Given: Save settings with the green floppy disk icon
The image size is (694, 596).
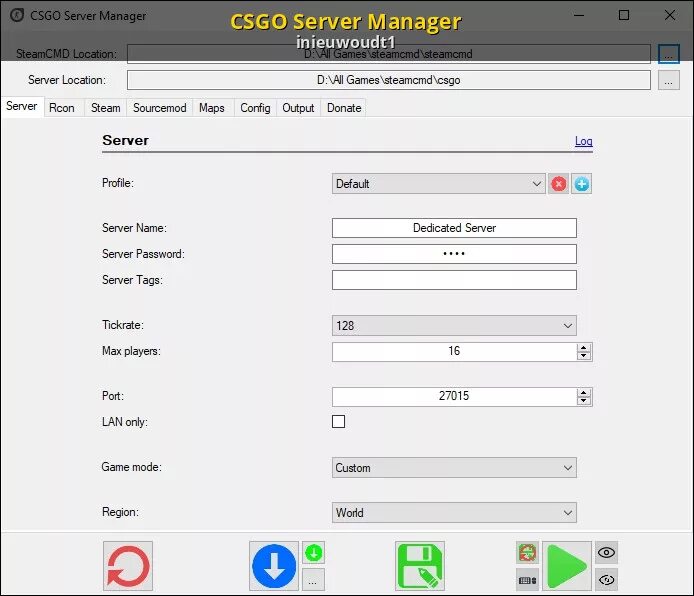Looking at the screenshot, I should pyautogui.click(x=420, y=566).
